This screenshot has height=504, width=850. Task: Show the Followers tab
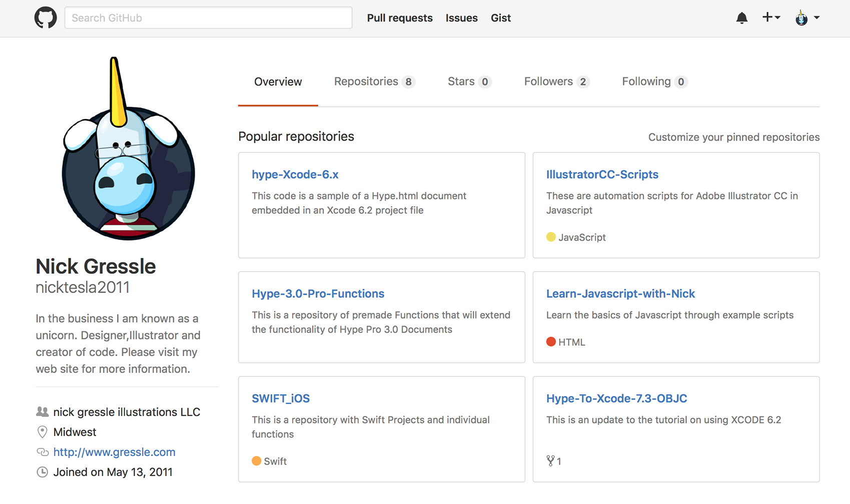click(x=557, y=81)
